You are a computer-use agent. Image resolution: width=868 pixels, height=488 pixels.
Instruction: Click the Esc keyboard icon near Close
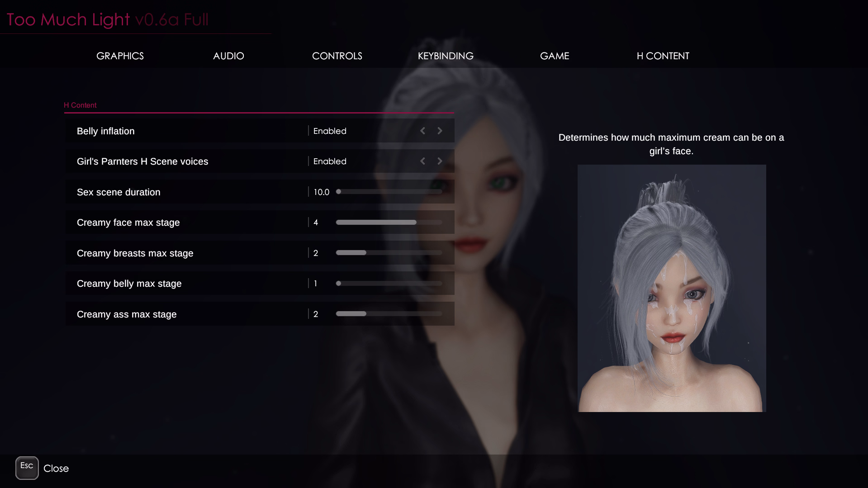click(27, 468)
